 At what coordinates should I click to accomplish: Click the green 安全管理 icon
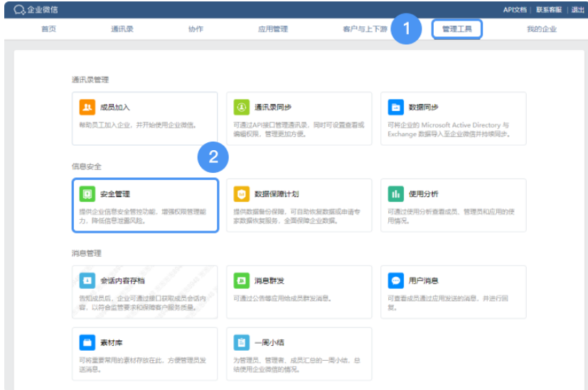coord(87,194)
